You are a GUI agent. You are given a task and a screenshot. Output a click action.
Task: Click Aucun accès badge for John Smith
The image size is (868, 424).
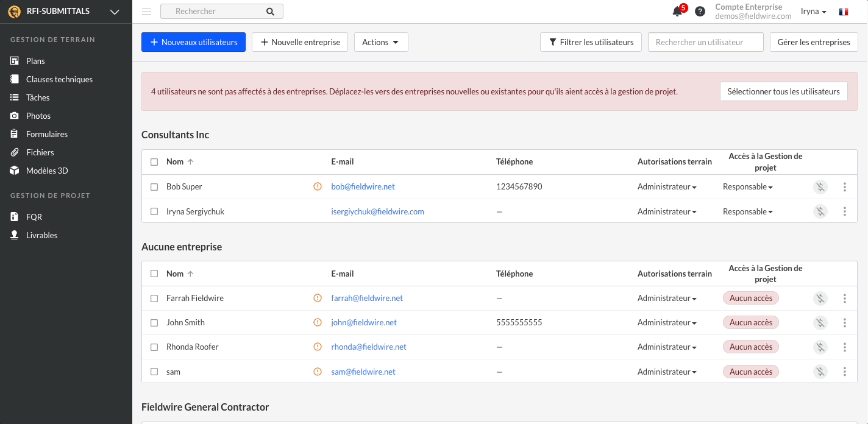click(x=750, y=323)
